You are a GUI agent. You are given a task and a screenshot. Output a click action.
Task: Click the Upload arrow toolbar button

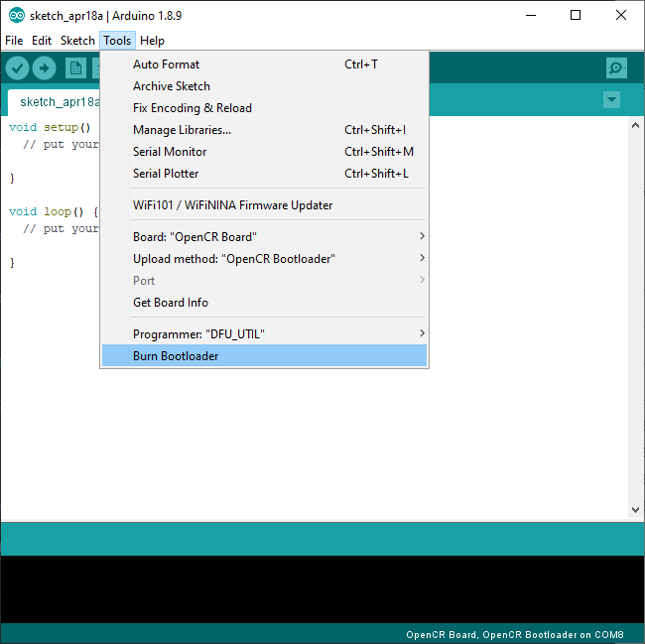coord(44,67)
